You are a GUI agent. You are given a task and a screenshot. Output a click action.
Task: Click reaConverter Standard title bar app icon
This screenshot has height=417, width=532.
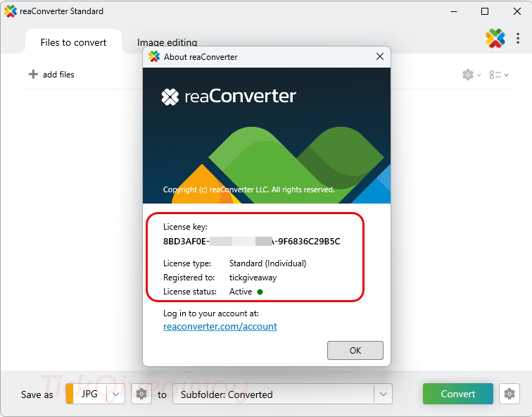tap(11, 11)
